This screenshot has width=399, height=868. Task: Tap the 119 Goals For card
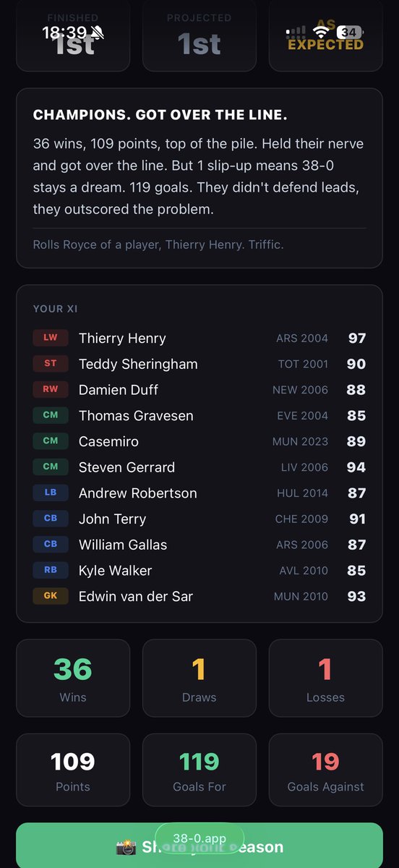[199, 770]
